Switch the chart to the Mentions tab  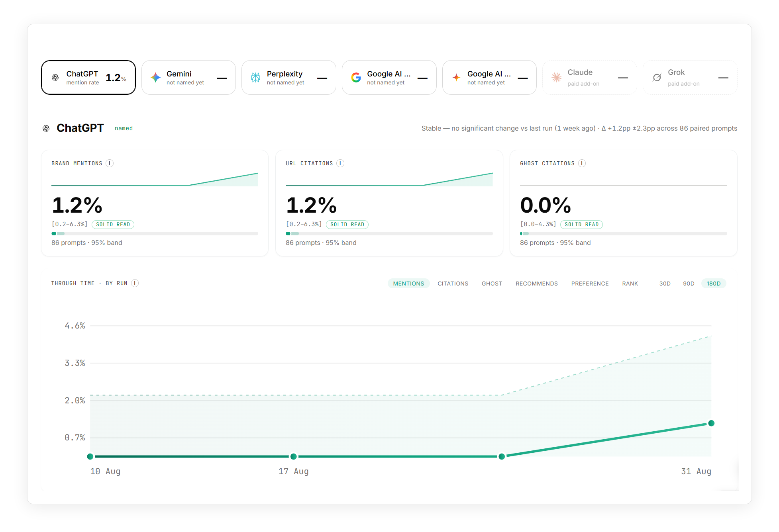[409, 284]
